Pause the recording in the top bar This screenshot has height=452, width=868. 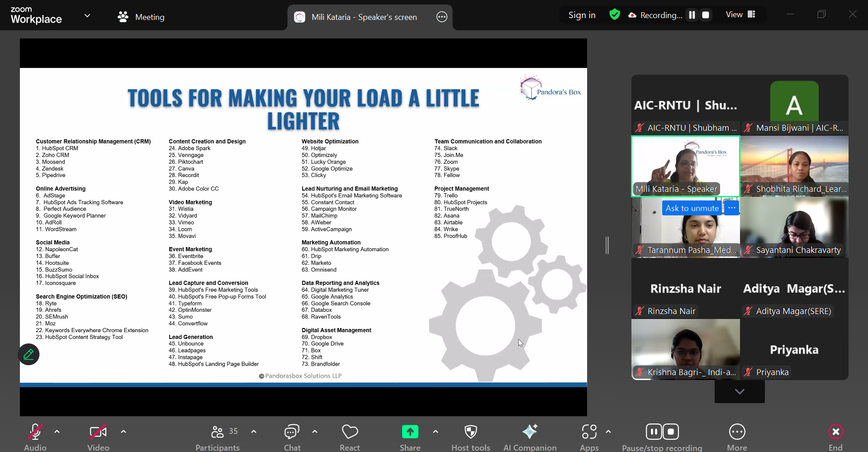click(x=692, y=15)
